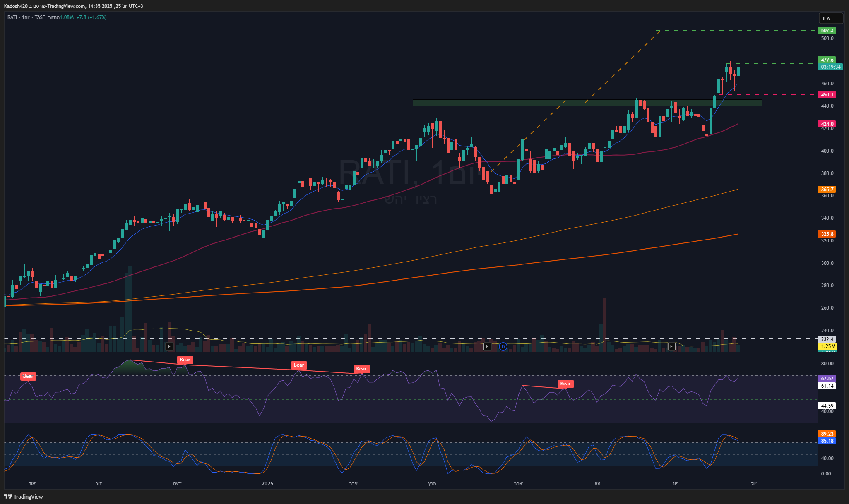The height and width of the screenshot is (504, 849).
Task: Click the leftmost Bear label on RSI
Action: pos(28,376)
